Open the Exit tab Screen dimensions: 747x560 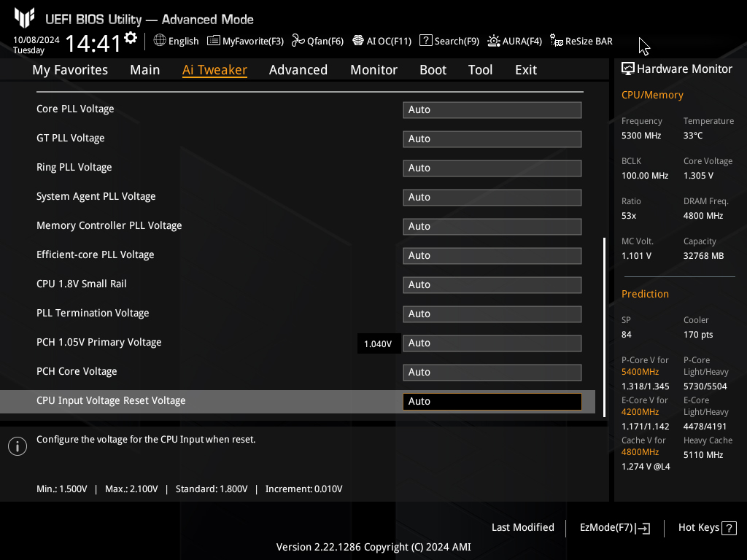(x=526, y=70)
